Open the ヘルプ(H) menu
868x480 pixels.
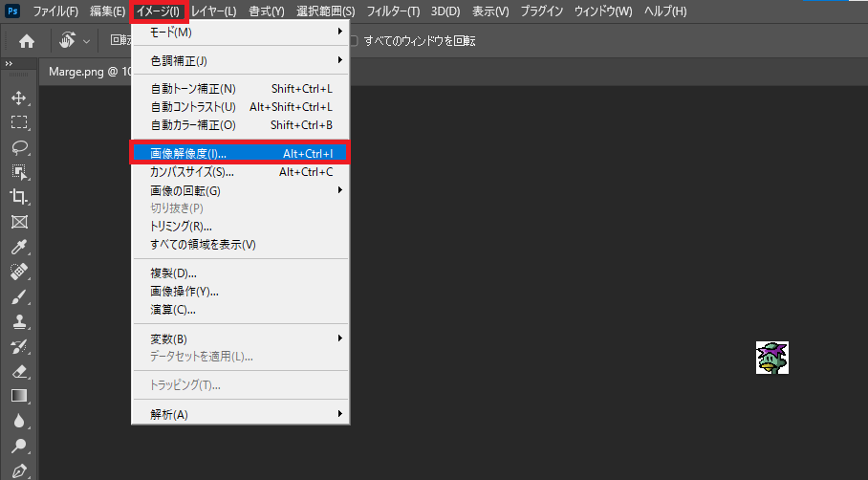coord(665,11)
